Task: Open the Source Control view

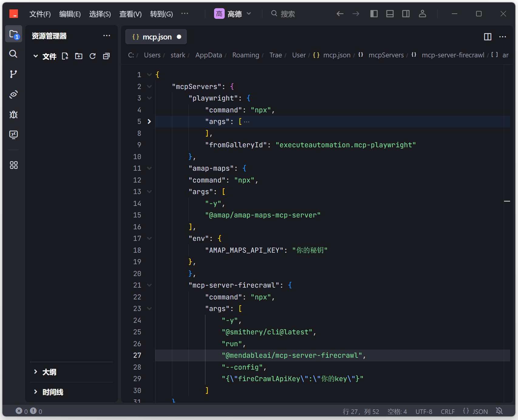Action: (13, 74)
